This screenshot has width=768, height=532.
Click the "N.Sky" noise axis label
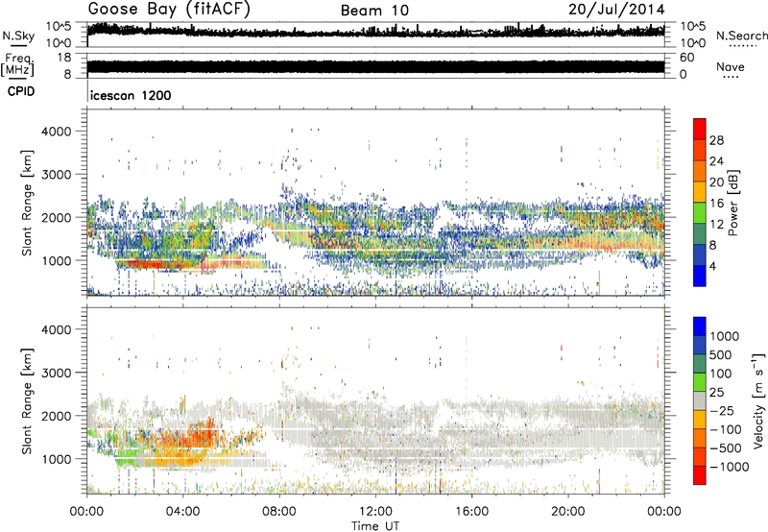18,36
